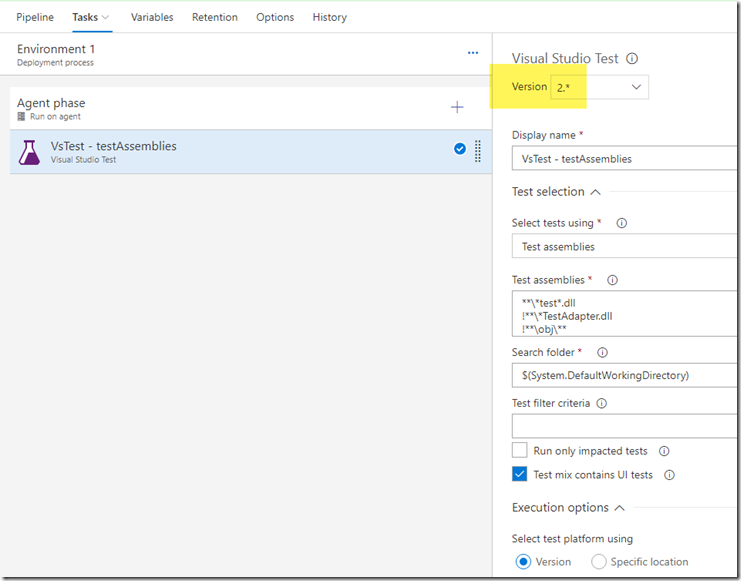Uncheck Test mix contains UI tests
Screen dimensions: 741x581
tap(520, 474)
